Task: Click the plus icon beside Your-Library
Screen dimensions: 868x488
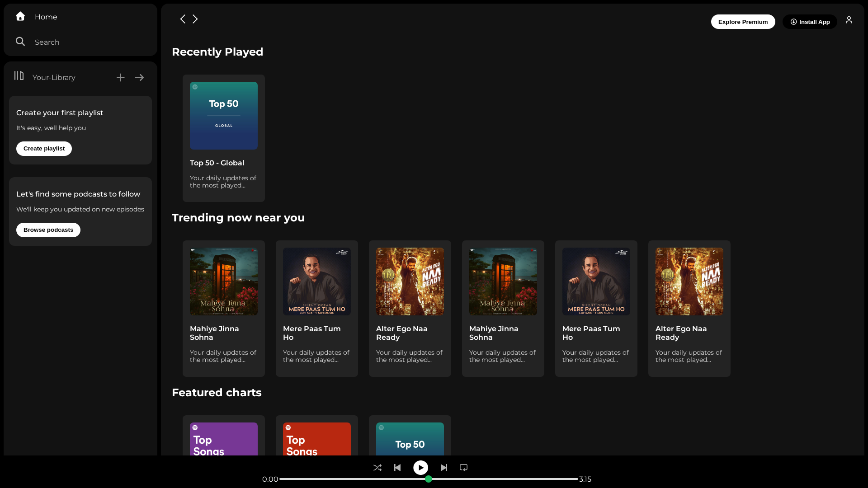Action: pos(120,78)
